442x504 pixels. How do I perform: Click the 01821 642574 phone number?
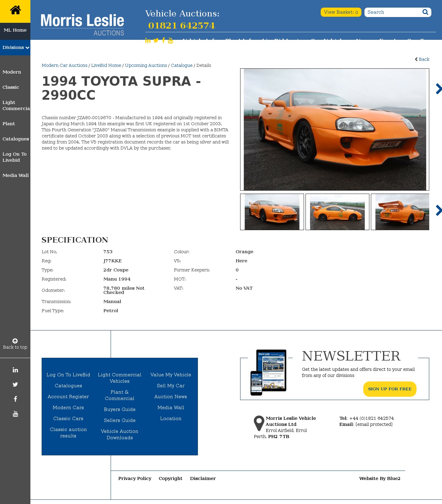click(x=181, y=26)
